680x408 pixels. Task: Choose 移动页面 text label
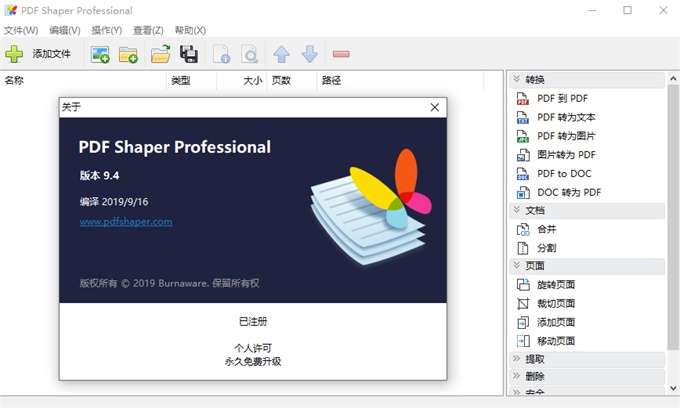[556, 341]
